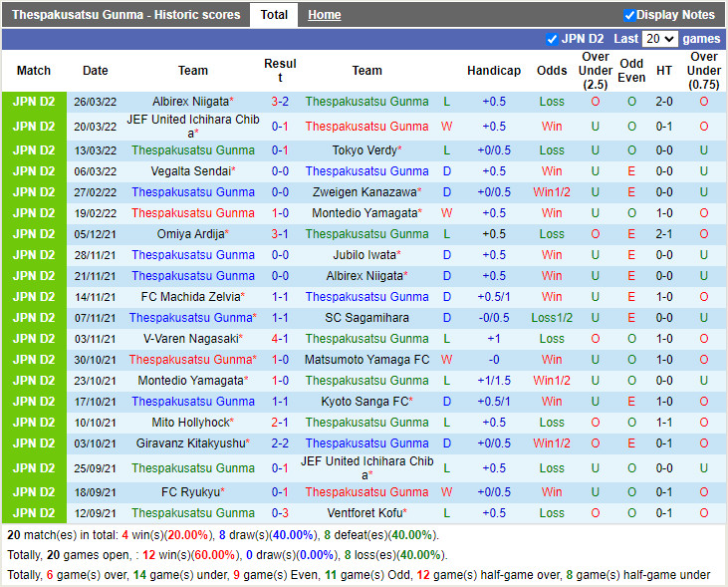Click the date 13/03/22
Image resolution: width=728 pixels, height=587 pixels.
click(x=96, y=150)
